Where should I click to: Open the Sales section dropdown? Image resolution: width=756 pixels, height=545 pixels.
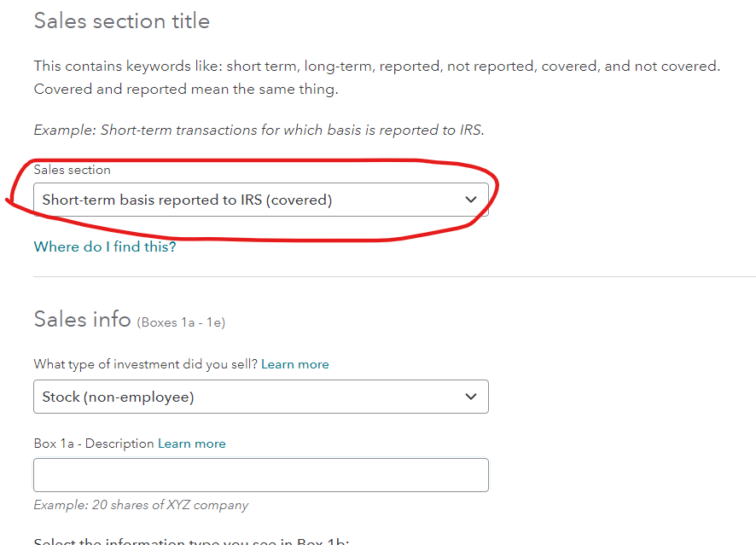pyautogui.click(x=260, y=200)
